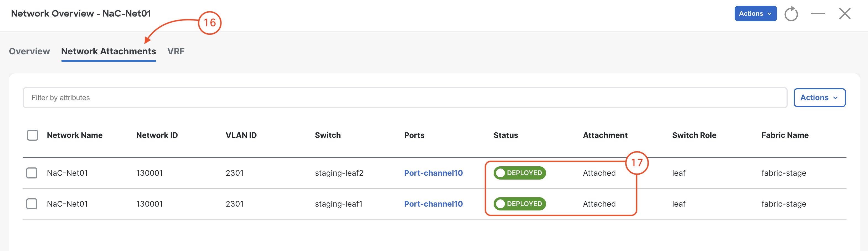
Task: Click the Status column header
Action: pos(506,135)
